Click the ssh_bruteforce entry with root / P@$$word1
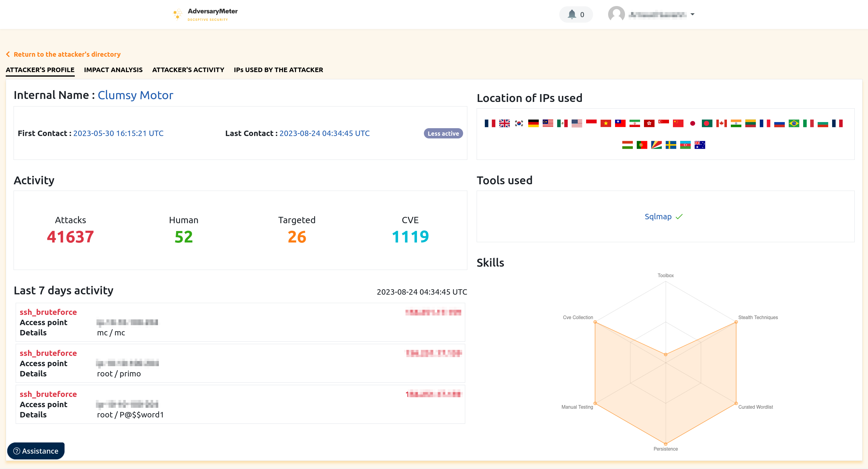The height and width of the screenshot is (469, 868). pyautogui.click(x=240, y=404)
